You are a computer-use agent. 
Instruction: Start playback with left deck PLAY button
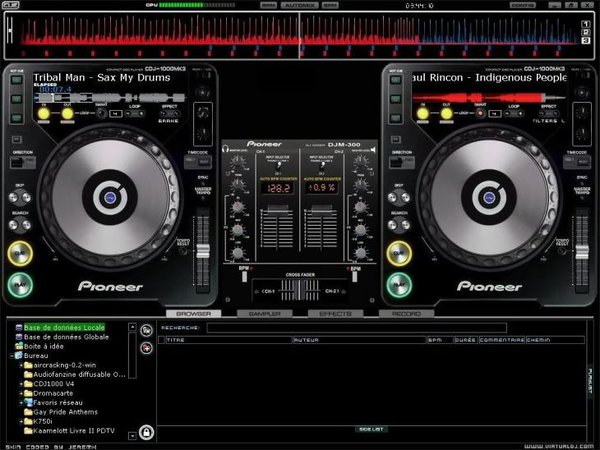point(20,285)
